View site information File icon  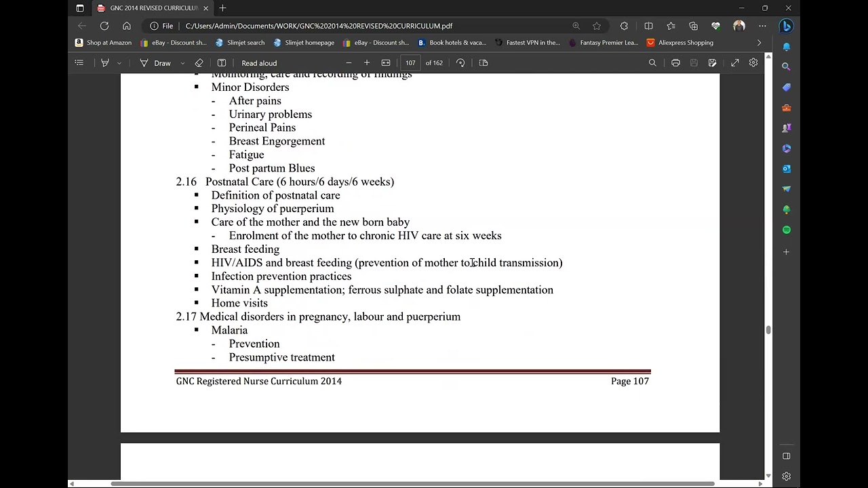pyautogui.click(x=162, y=26)
